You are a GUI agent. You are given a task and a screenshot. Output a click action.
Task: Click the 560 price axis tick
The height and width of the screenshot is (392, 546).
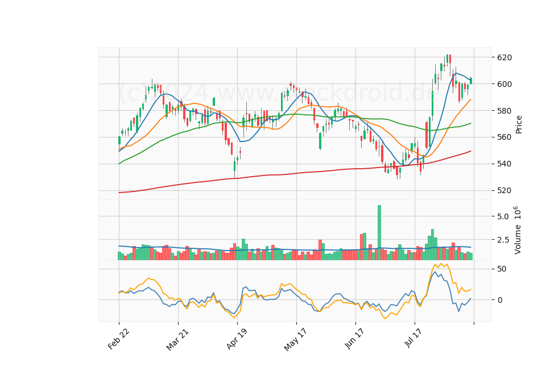pyautogui.click(x=504, y=137)
